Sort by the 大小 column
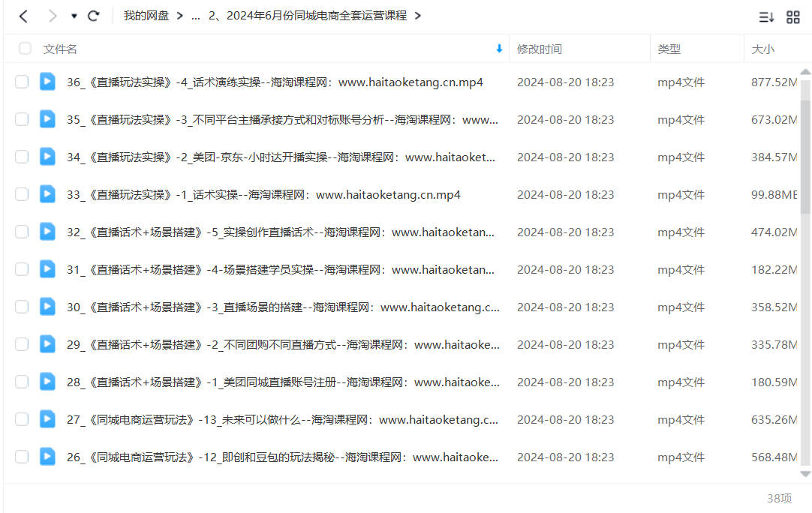 (x=762, y=49)
